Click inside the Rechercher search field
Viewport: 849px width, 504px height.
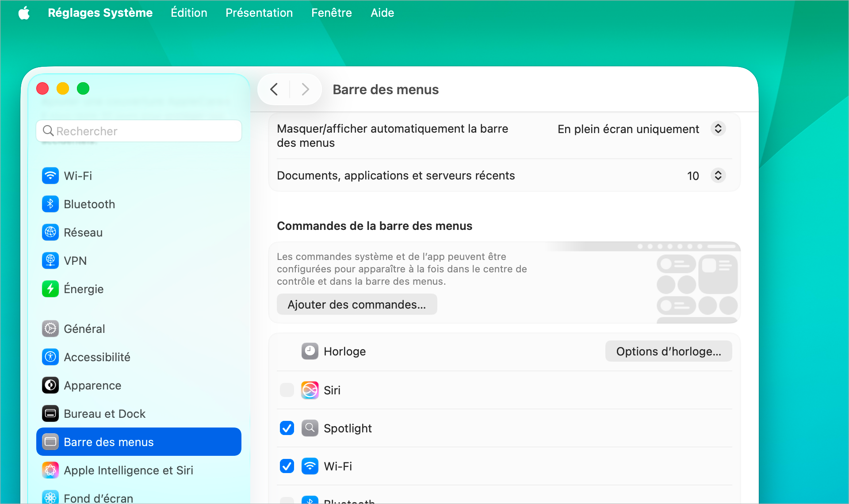coord(138,131)
